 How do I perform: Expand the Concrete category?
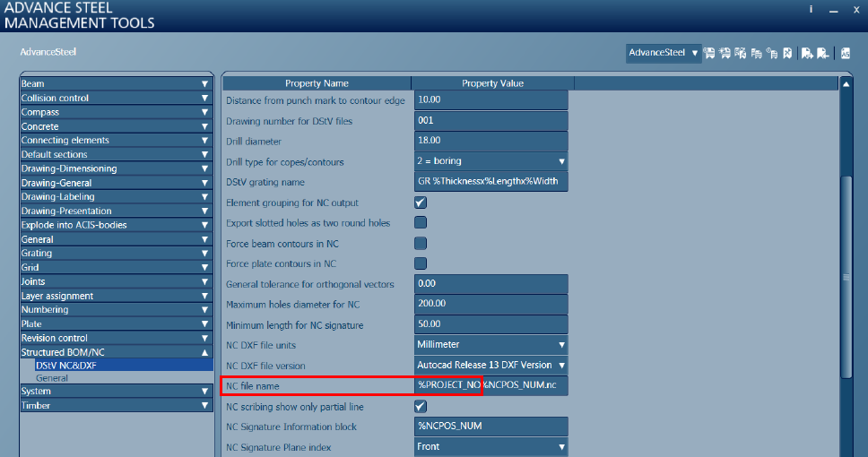tap(117, 126)
